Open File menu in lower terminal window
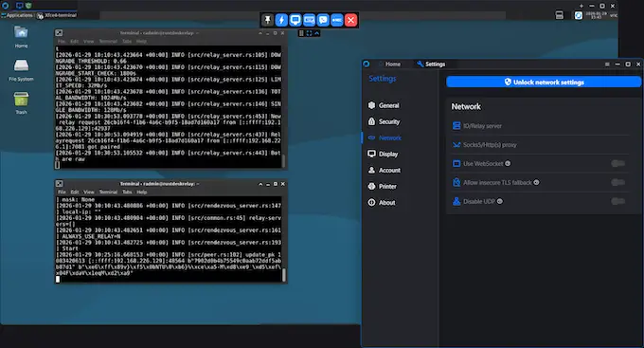Screen dimensions: 644x348 pyautogui.click(x=62, y=192)
